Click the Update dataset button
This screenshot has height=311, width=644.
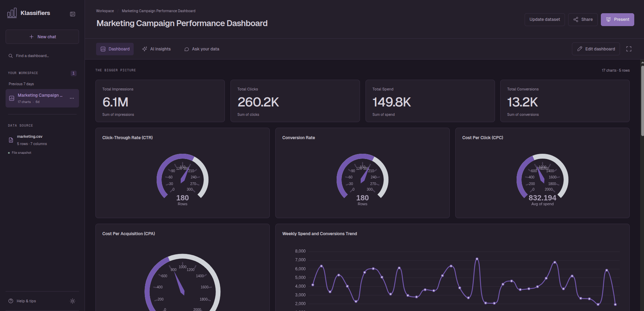pos(544,19)
